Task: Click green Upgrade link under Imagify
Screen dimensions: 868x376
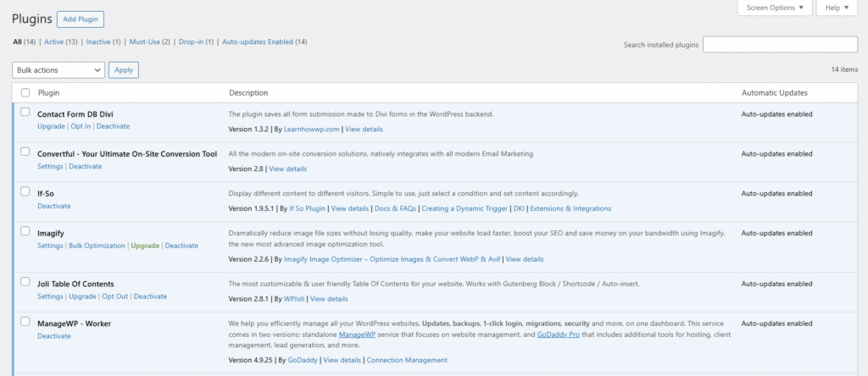Action: pyautogui.click(x=145, y=246)
